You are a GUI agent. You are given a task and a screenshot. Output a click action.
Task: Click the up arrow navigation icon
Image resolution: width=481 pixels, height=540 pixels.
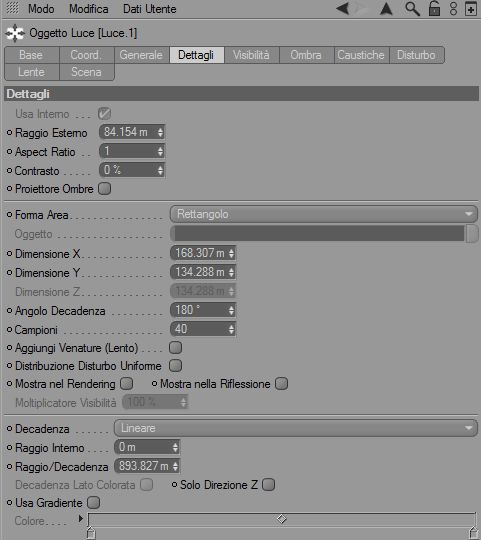[386, 9]
